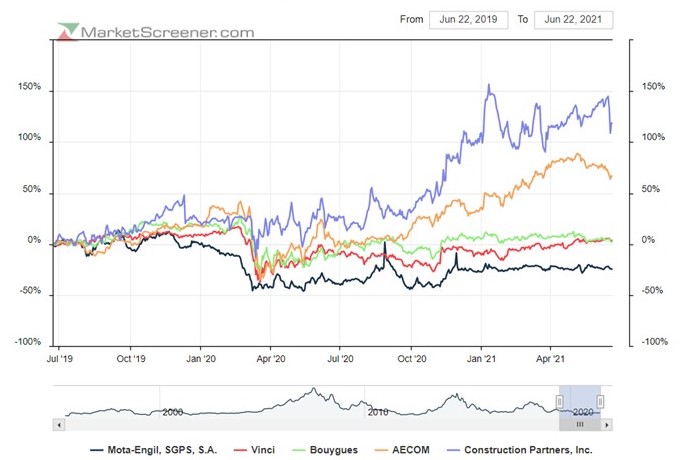The image size is (687, 460).
Task: Toggle the Vinci series in legend
Action: (x=255, y=450)
